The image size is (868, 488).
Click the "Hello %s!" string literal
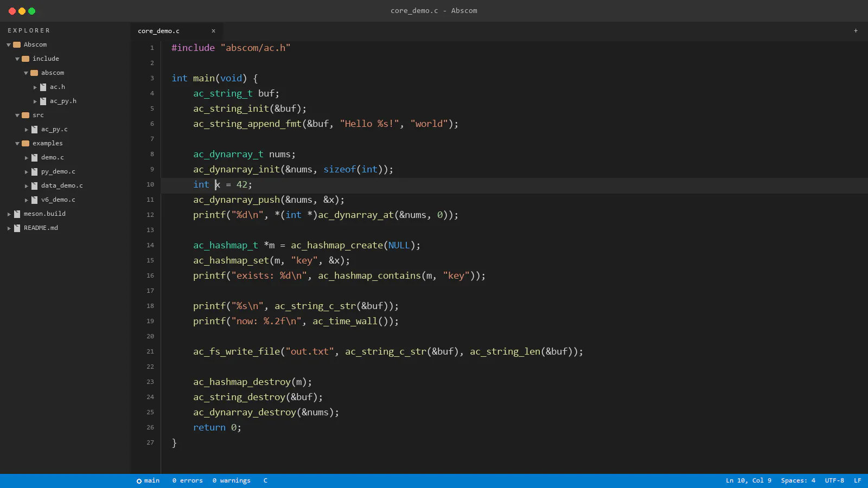click(x=369, y=124)
